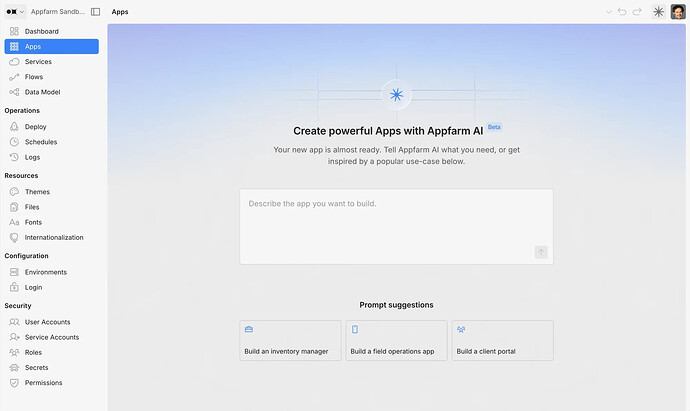Click the Secrets icon

(x=14, y=367)
